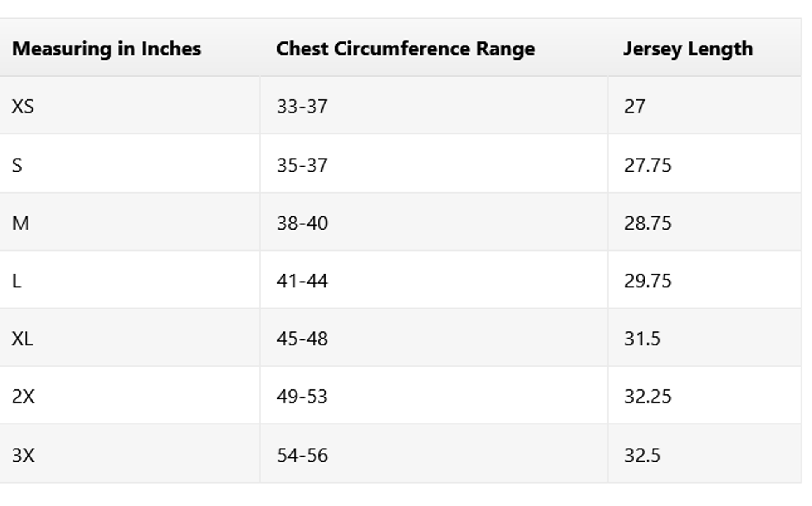Select the 41-44 chest range cell
The width and height of the screenshot is (812, 506).
click(302, 281)
